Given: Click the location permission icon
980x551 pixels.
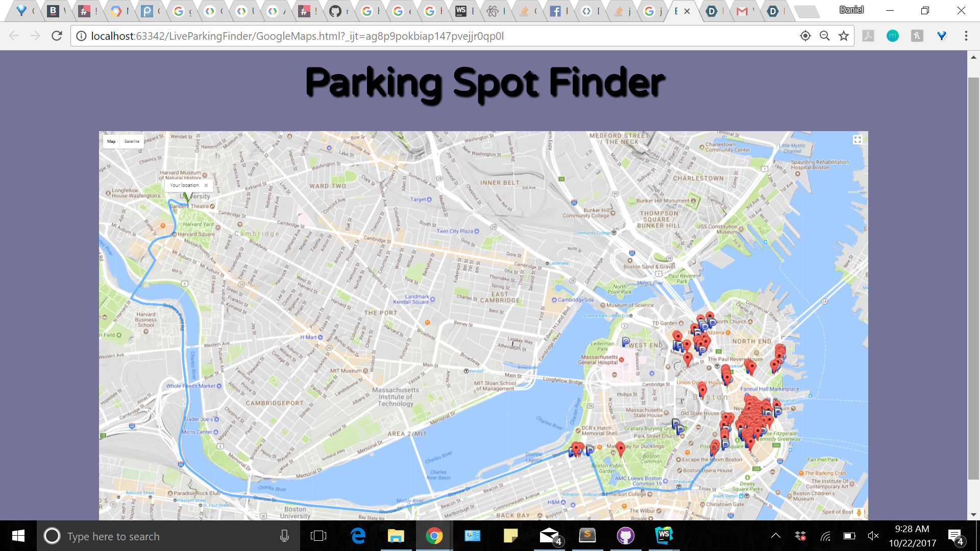Looking at the screenshot, I should tap(805, 36).
